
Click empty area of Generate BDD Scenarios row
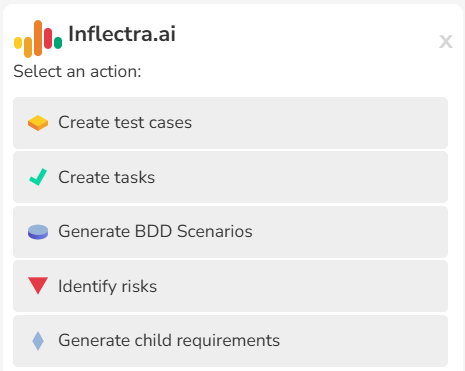coord(350,232)
